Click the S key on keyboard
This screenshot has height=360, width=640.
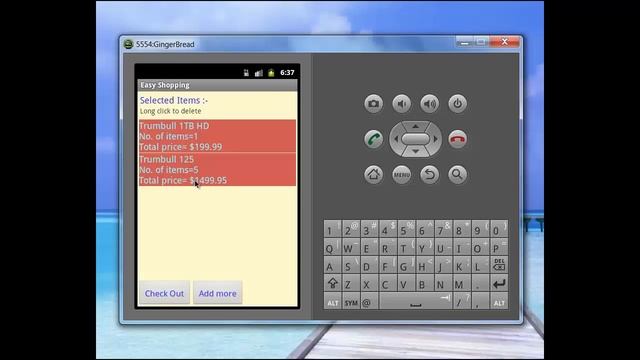click(351, 264)
